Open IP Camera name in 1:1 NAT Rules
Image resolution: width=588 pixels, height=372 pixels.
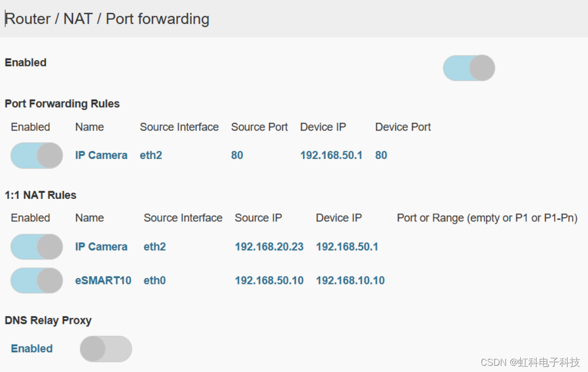101,247
